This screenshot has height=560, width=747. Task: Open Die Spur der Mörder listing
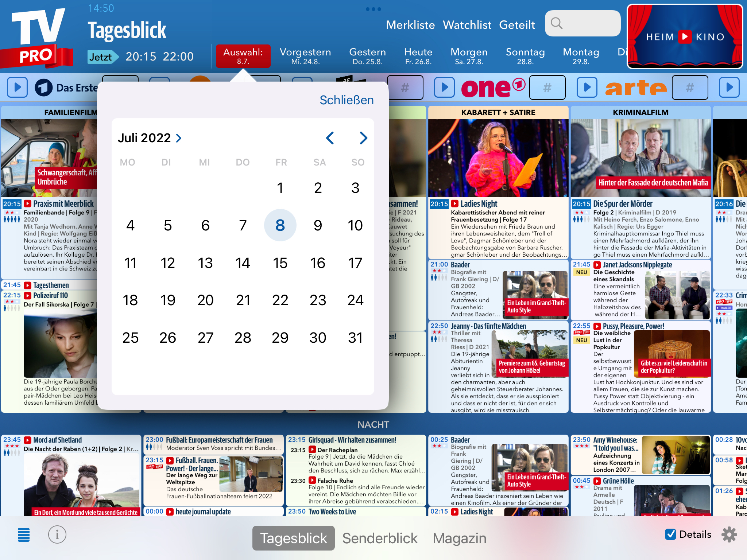point(641,228)
